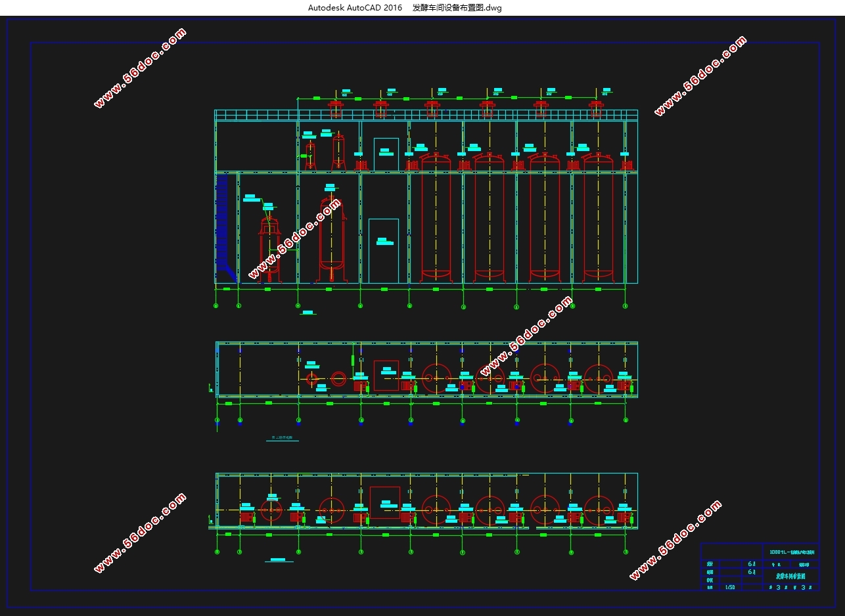Open the top-left www.56doc.com watermark link

(140, 68)
